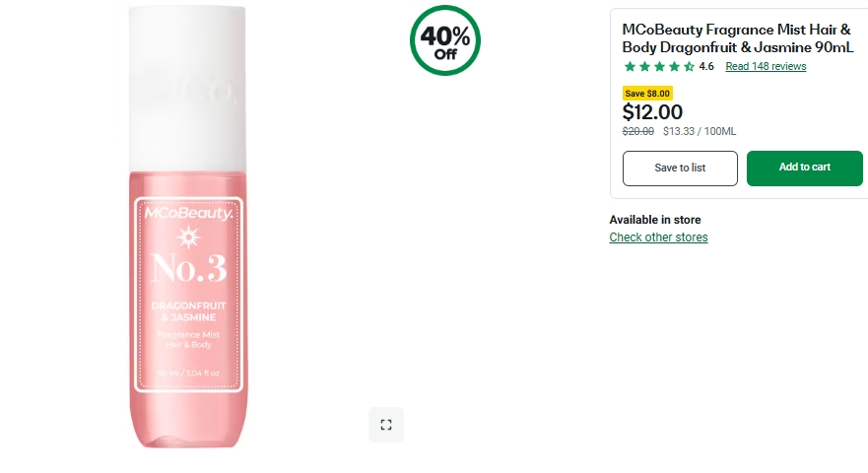
Task: Click the No.3 text on the bottle
Action: coord(187,269)
